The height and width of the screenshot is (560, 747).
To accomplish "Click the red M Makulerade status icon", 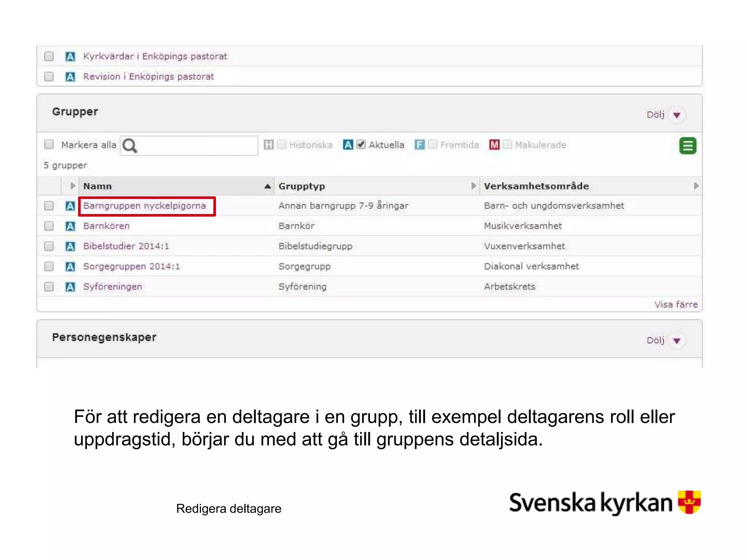I will pos(494,145).
